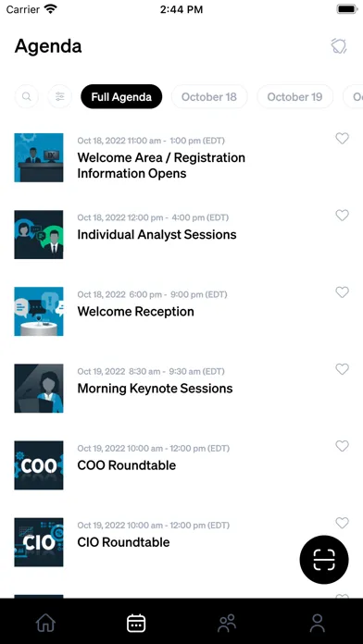Switch to the October 19 tab

coord(294,97)
